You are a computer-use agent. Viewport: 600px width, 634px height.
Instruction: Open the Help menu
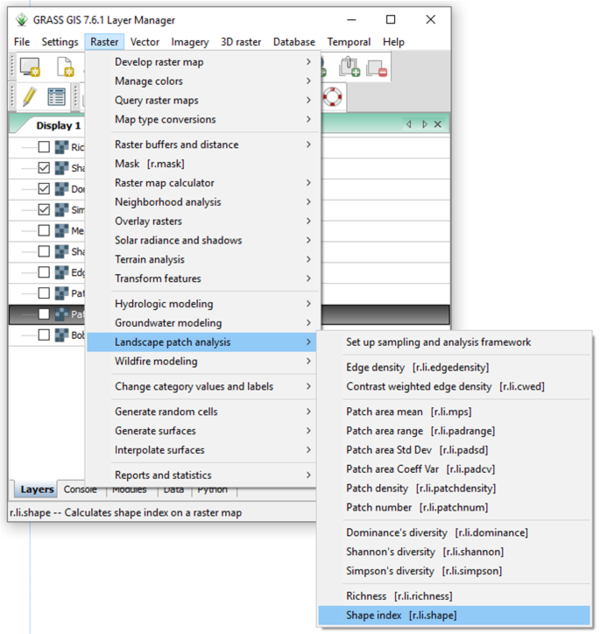(x=394, y=42)
